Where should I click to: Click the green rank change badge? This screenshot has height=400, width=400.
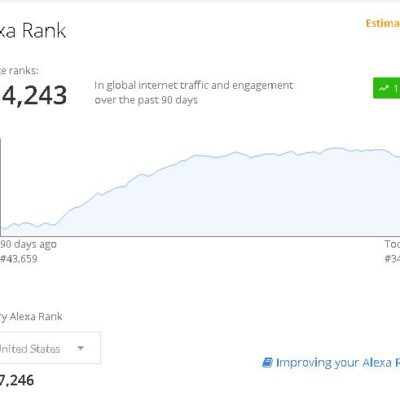coord(387,88)
